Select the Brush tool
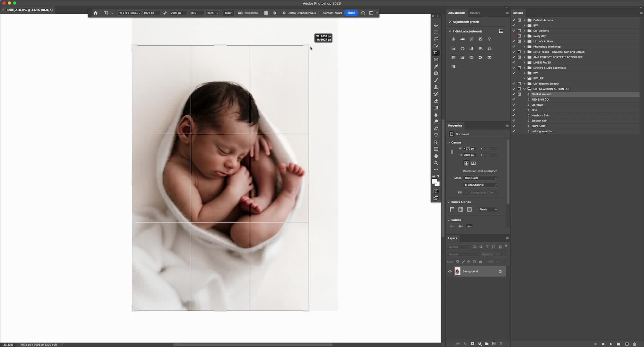The image size is (644, 347). coord(436,80)
